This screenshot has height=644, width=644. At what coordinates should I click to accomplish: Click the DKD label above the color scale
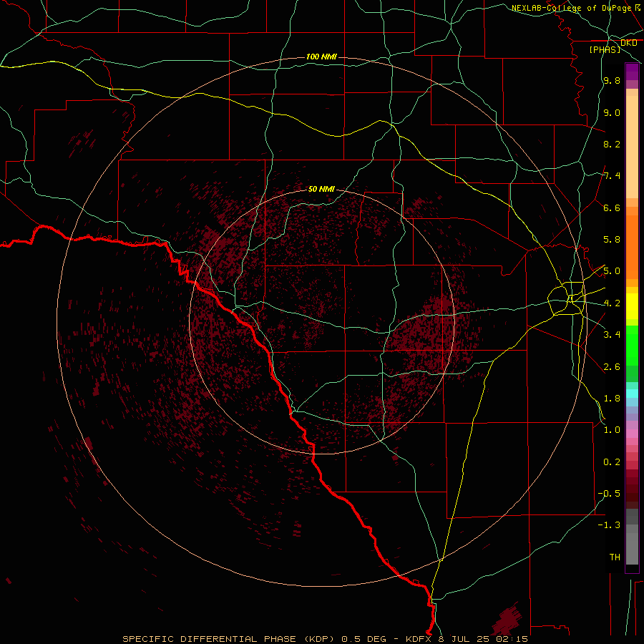(628, 43)
